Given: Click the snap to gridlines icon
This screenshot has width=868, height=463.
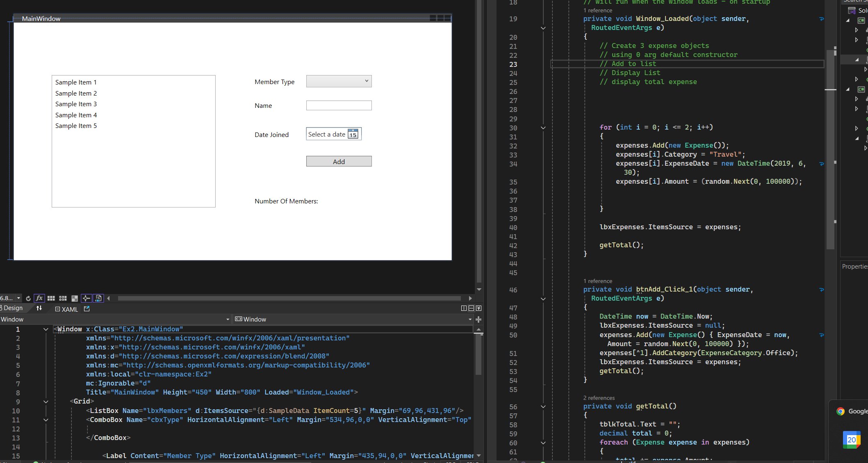Looking at the screenshot, I should pyautogui.click(x=63, y=299).
